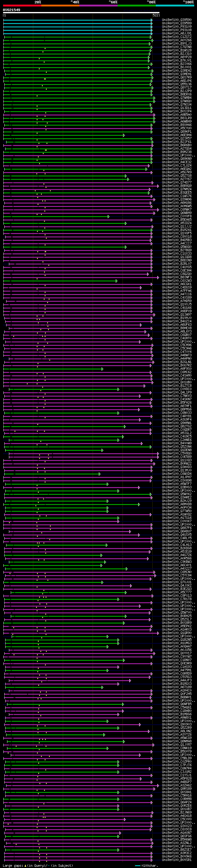Select the UniRef100_B0VSR1 entry

pyautogui.click(x=177, y=860)
